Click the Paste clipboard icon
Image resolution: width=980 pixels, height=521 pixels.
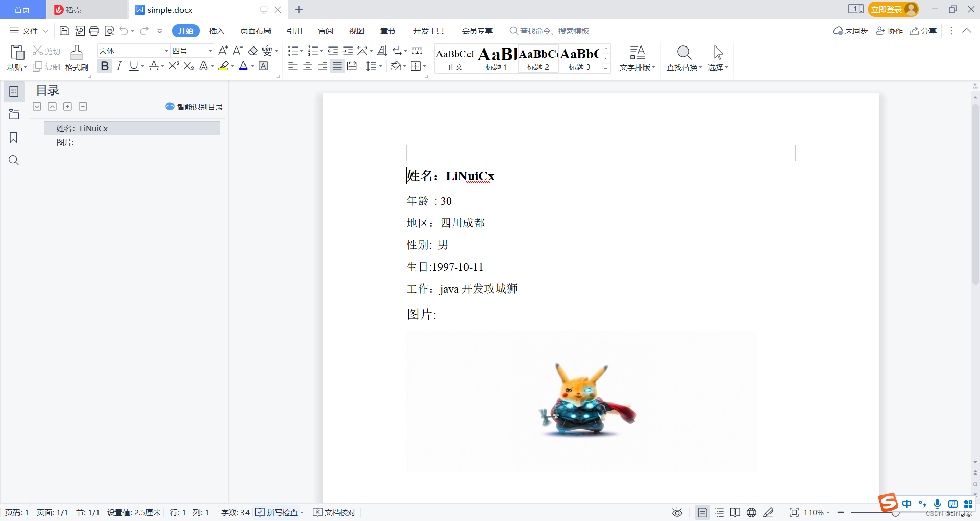tap(17, 53)
